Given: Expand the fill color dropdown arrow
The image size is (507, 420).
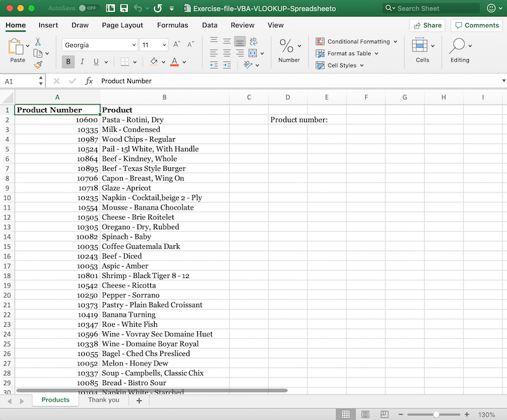Looking at the screenshot, I should [x=165, y=61].
